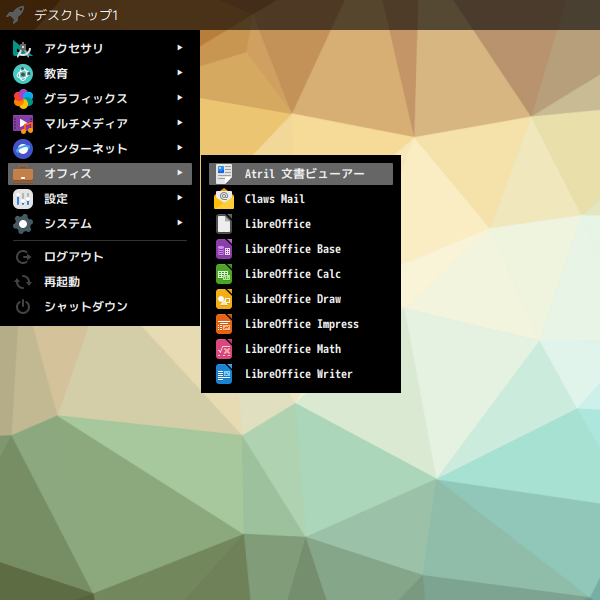Expand the システム submenu arrow

click(x=180, y=222)
